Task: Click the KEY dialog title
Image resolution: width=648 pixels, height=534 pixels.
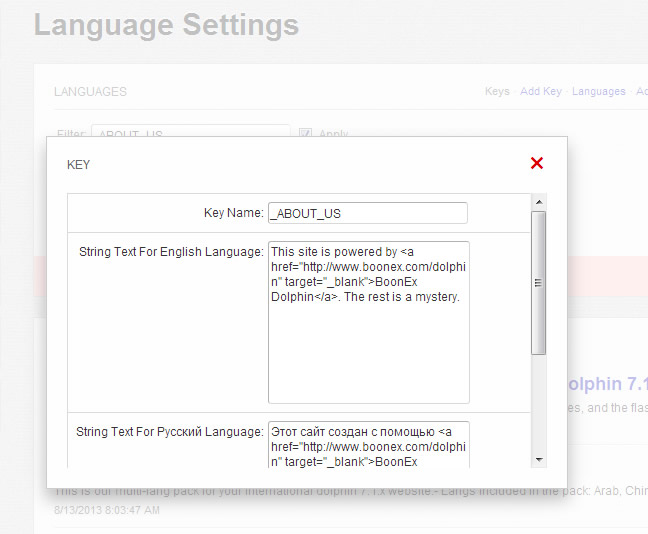Action: click(x=78, y=164)
